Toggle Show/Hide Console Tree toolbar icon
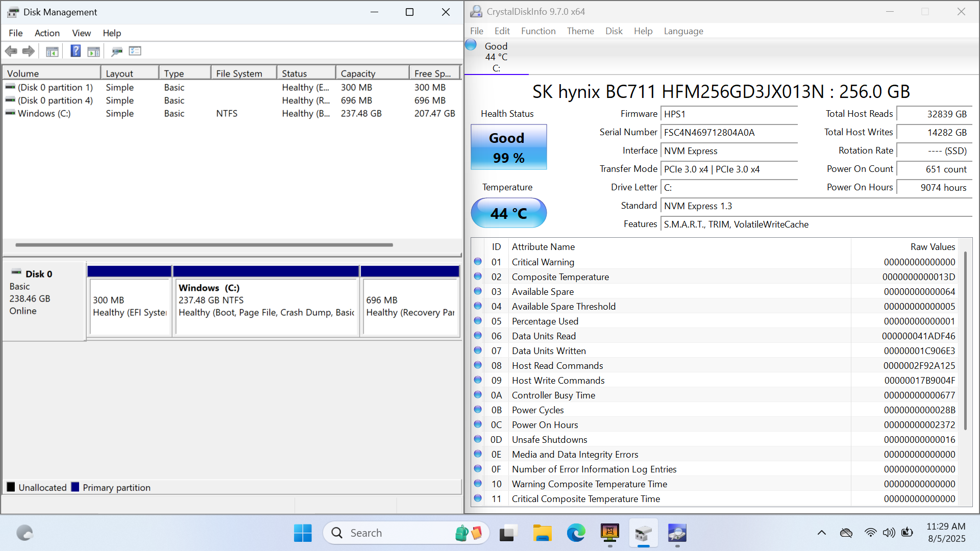980x551 pixels. point(52,51)
